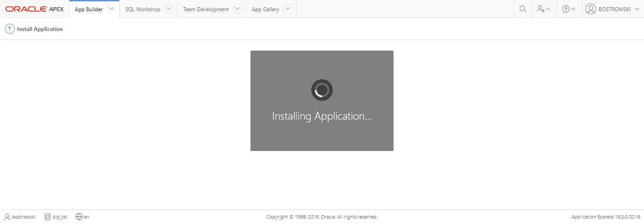
Task: Click the Install Application page title
Action: click(x=40, y=29)
